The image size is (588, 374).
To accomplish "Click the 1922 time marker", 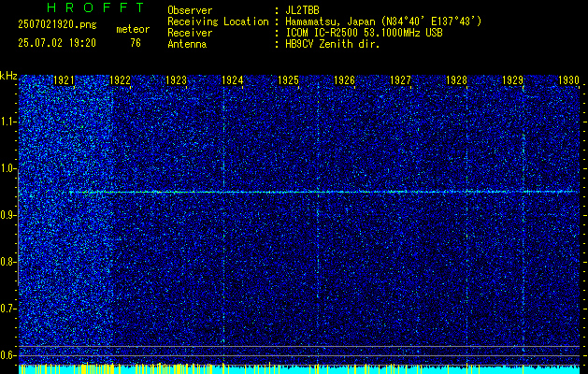I will (x=120, y=80).
